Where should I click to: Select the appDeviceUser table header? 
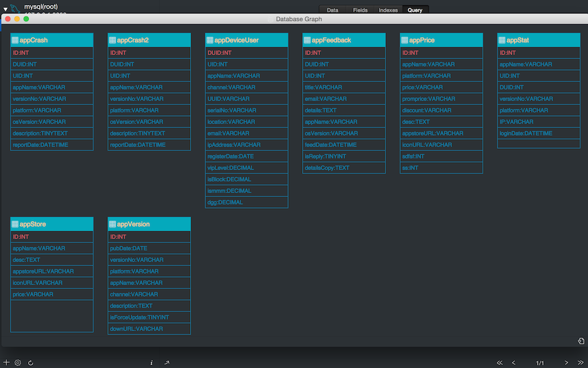coord(246,40)
